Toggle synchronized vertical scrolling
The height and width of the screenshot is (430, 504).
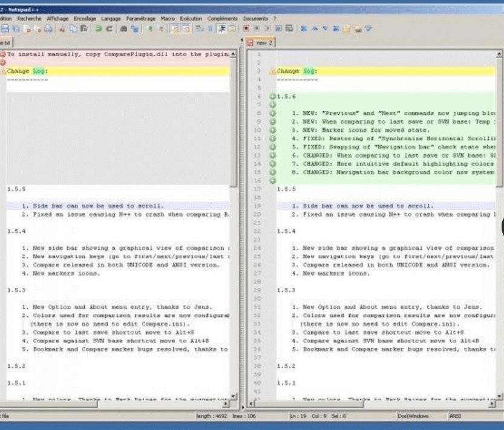click(175, 29)
